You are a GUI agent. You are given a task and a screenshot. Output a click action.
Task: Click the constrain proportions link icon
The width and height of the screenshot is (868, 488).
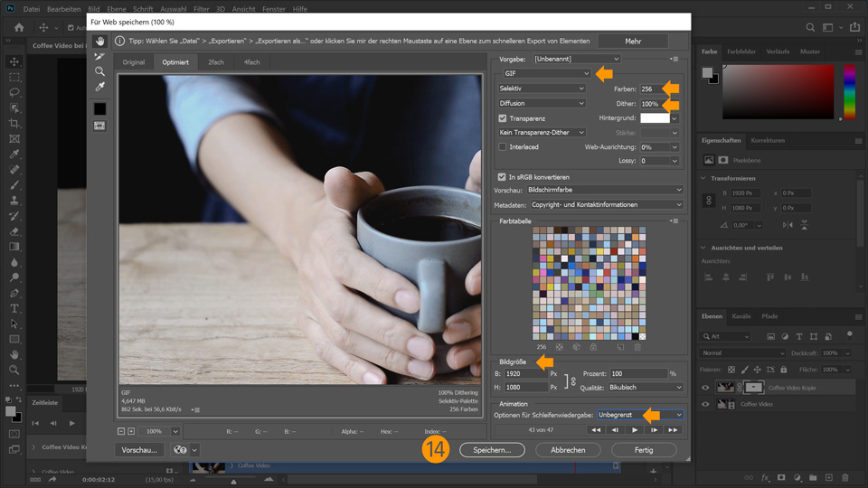coord(572,380)
